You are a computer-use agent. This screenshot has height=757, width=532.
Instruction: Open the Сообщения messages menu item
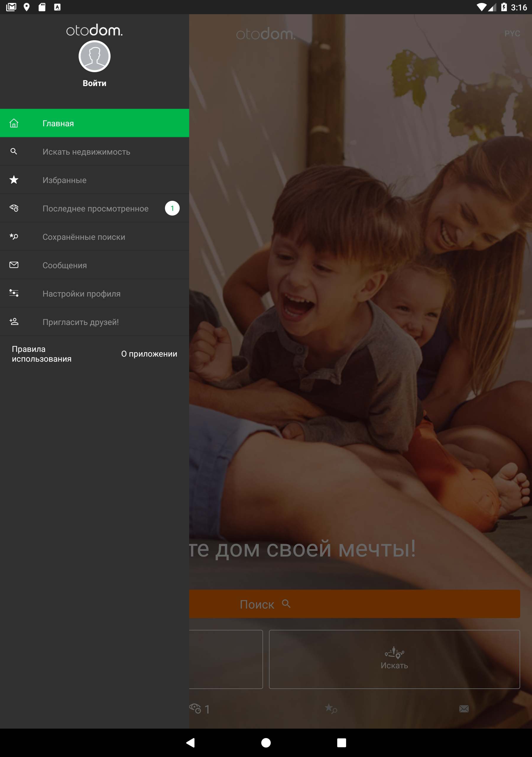[x=95, y=265]
